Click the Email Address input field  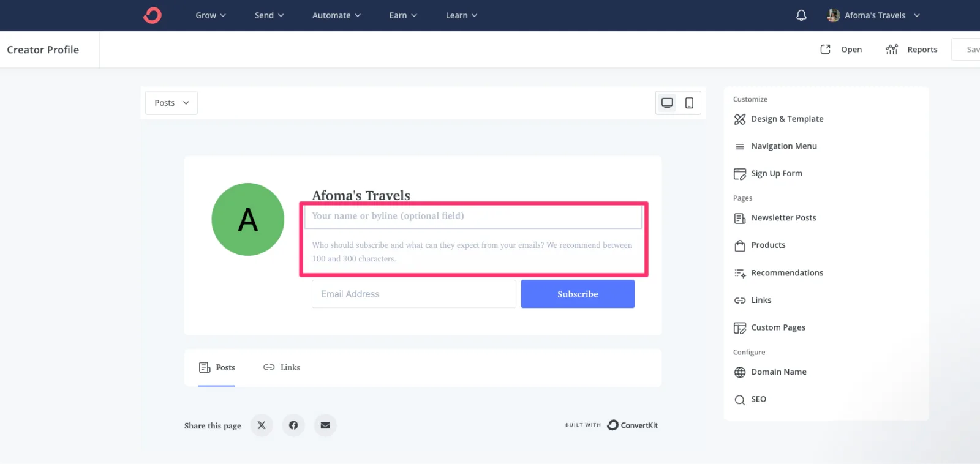click(x=413, y=294)
